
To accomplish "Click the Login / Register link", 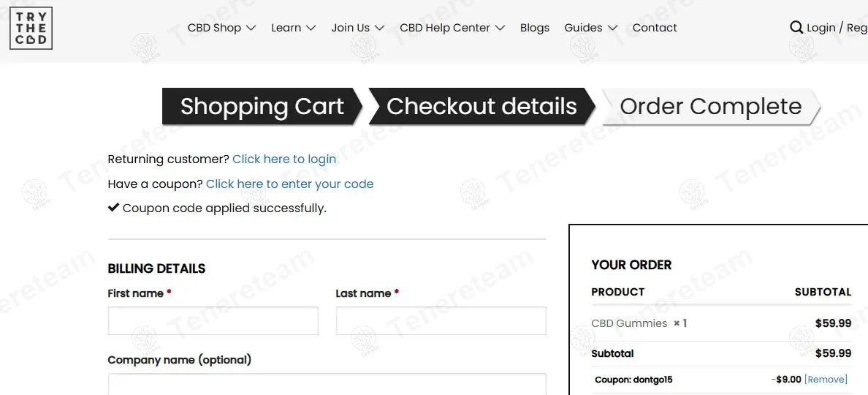I will tap(837, 28).
